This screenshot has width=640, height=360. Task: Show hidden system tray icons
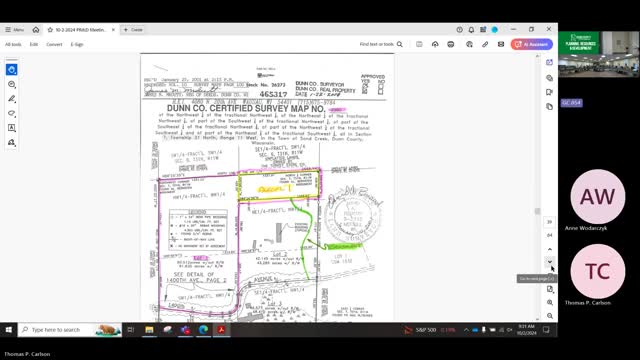coord(466,330)
